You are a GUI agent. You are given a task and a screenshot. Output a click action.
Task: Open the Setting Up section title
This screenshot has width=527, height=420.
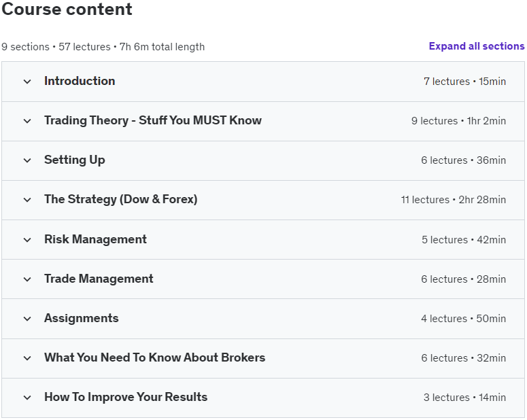75,160
